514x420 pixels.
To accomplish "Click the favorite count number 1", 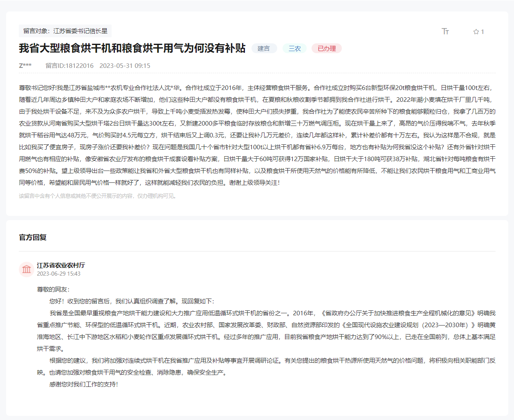I will pyautogui.click(x=482, y=31).
